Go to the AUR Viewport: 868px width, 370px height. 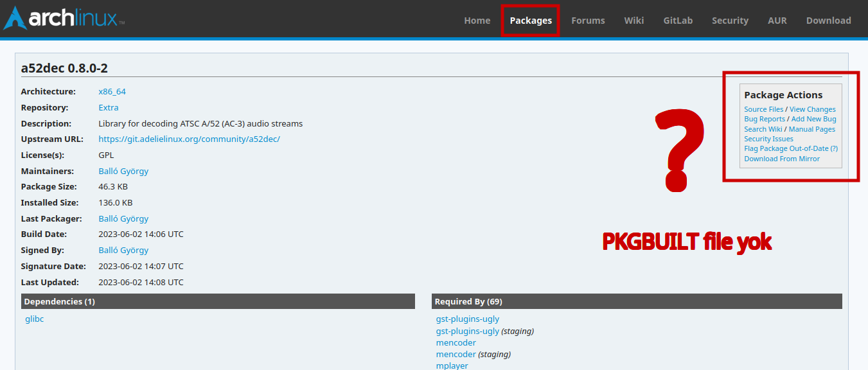click(x=777, y=21)
